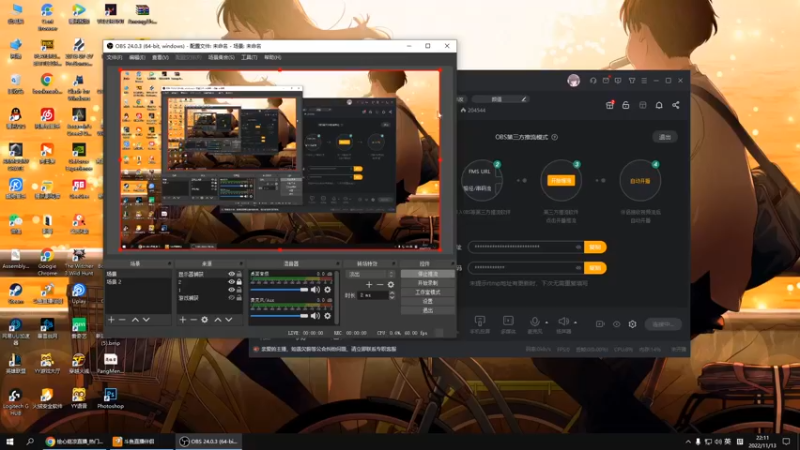Add a new source with the plus icon in the OBS Sources panel
Viewport: 800px width, 450px height.
[x=183, y=319]
